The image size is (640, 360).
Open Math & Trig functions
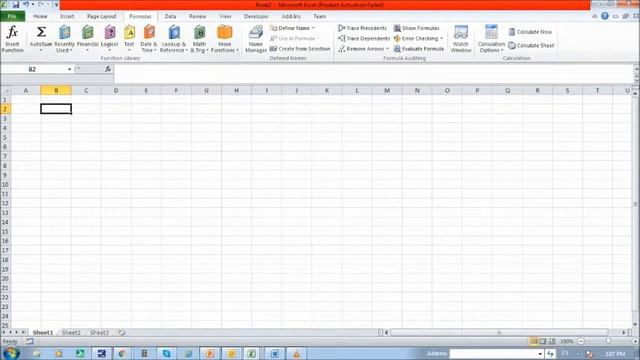199,39
